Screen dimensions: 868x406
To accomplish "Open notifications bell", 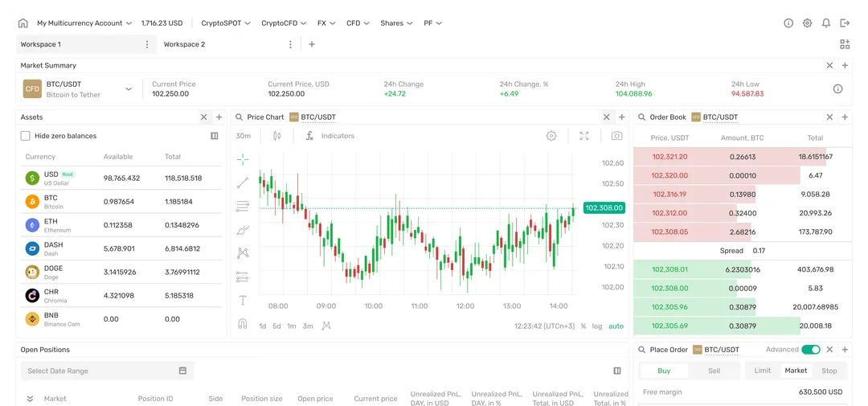I will (826, 23).
